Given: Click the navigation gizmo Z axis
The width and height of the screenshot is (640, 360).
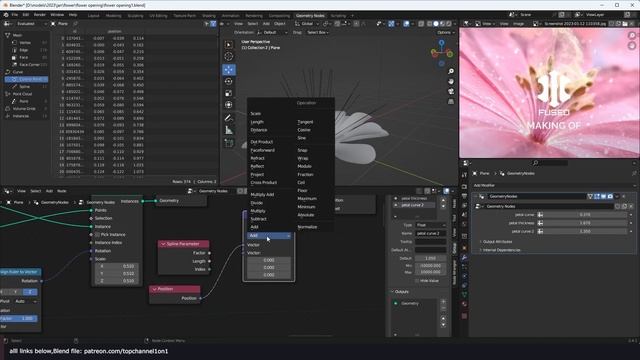Looking at the screenshot, I should 441,42.
